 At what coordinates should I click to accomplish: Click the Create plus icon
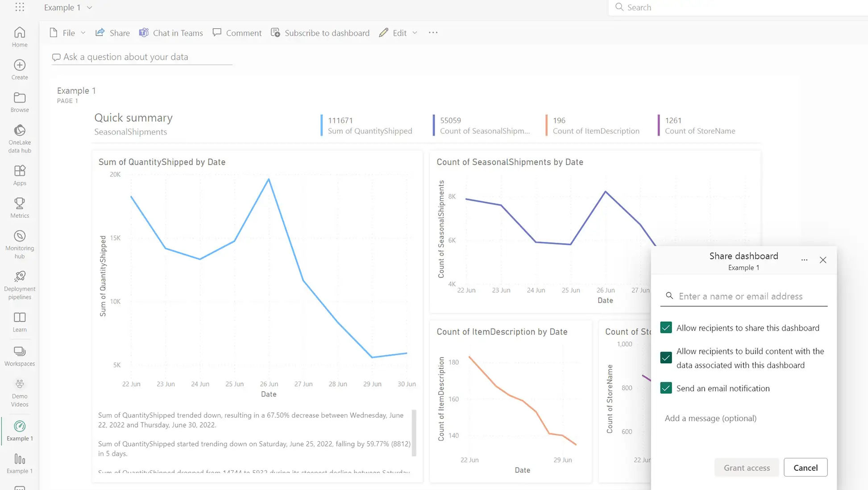pos(20,65)
